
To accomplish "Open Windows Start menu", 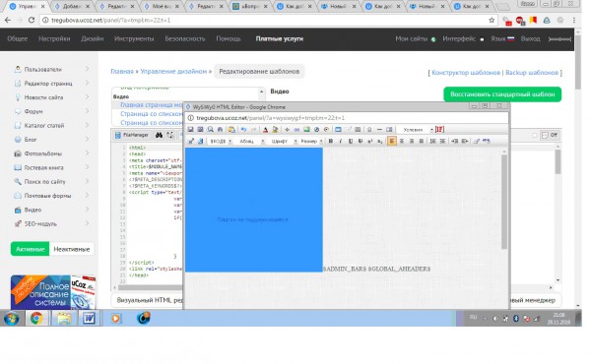I will click(12, 319).
